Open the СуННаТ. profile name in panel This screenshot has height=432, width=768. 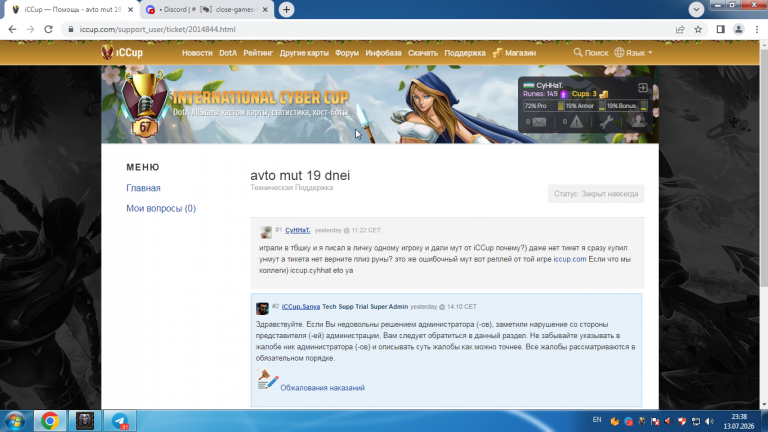tap(550, 85)
